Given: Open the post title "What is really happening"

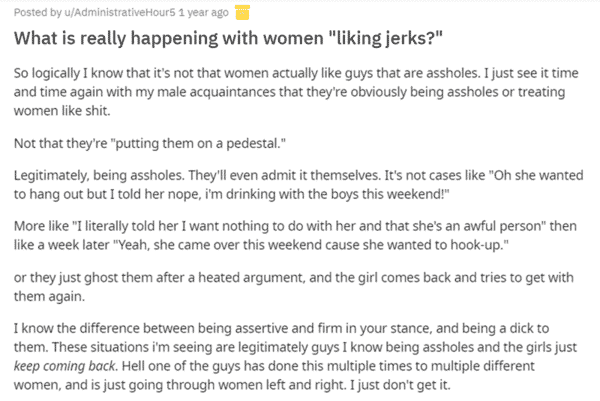Looking at the screenshot, I should pyautogui.click(x=228, y=38).
